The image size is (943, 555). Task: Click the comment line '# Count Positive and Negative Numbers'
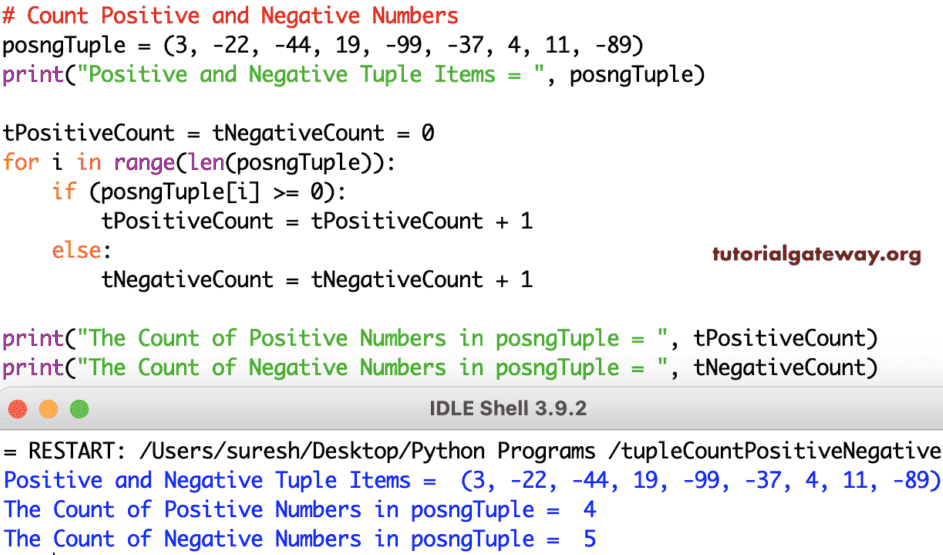point(230,16)
